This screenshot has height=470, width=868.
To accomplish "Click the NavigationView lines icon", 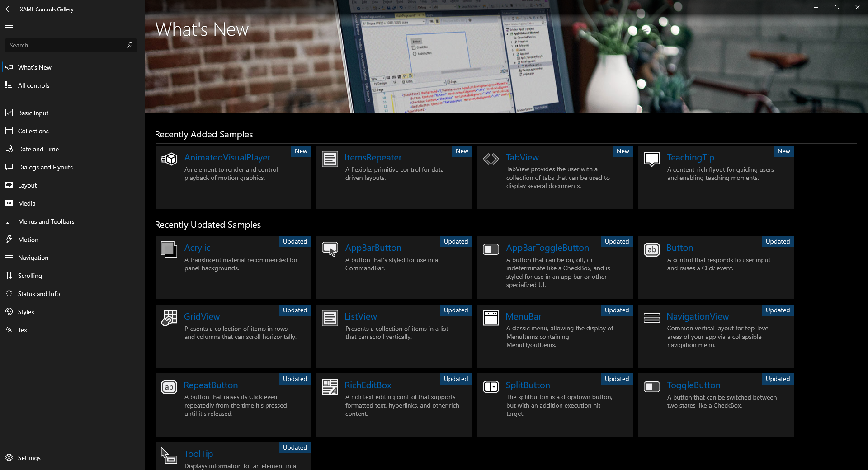I will (x=652, y=318).
